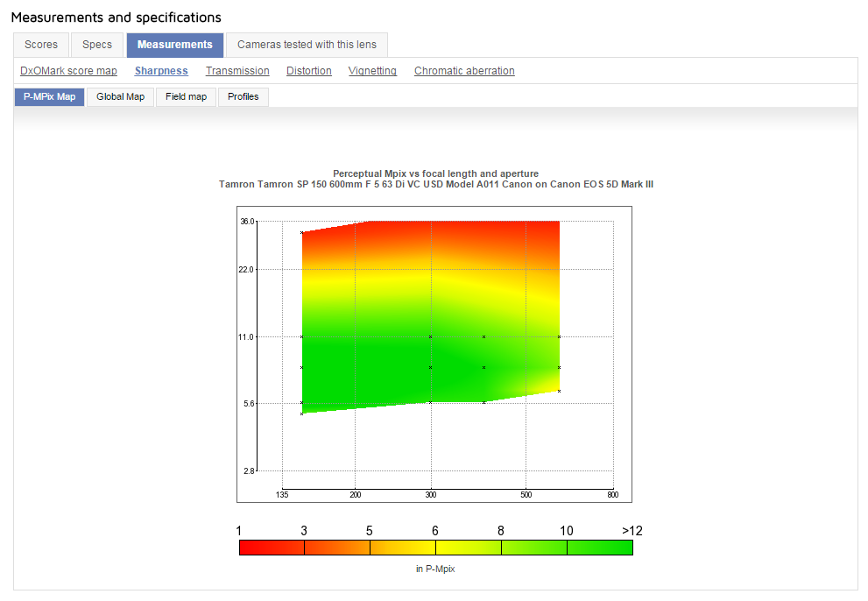This screenshot has height=601, width=868.
Task: Open the Vignetting measurements link
Action: click(x=372, y=71)
